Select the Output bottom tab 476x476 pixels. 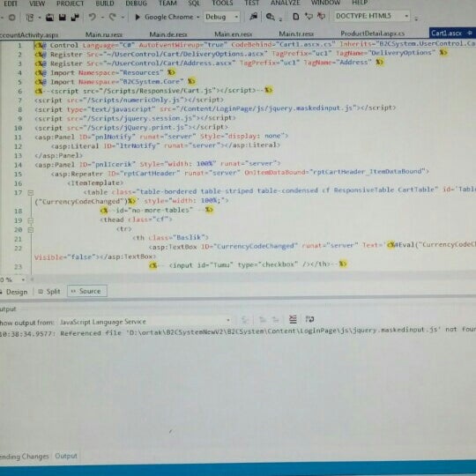click(66, 456)
